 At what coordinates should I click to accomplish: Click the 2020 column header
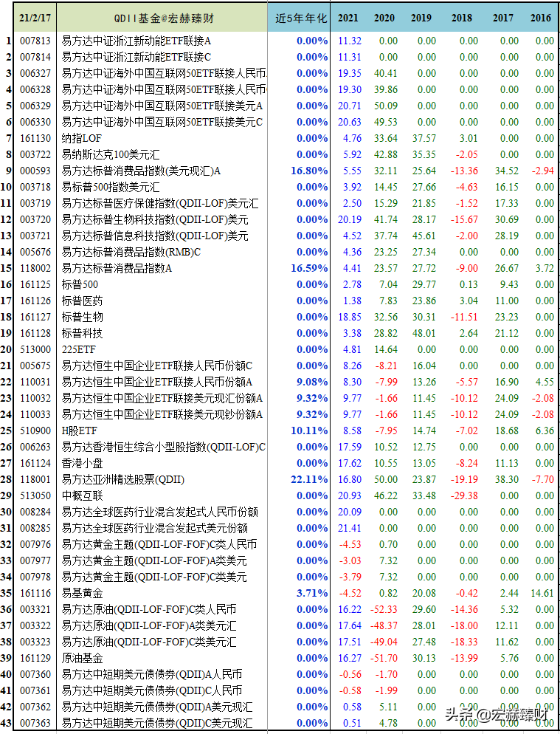coord(384,18)
